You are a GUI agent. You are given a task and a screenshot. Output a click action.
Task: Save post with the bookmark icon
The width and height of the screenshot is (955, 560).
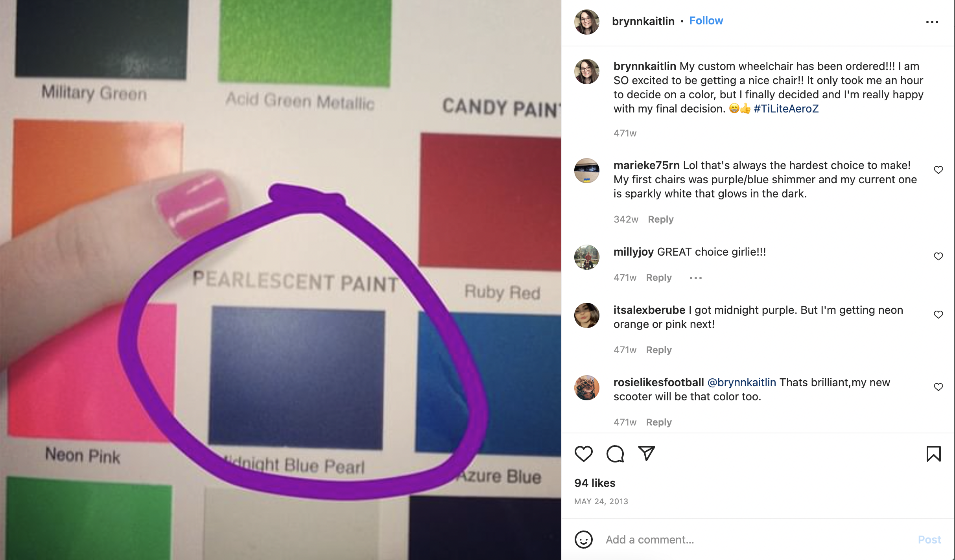coord(933,453)
